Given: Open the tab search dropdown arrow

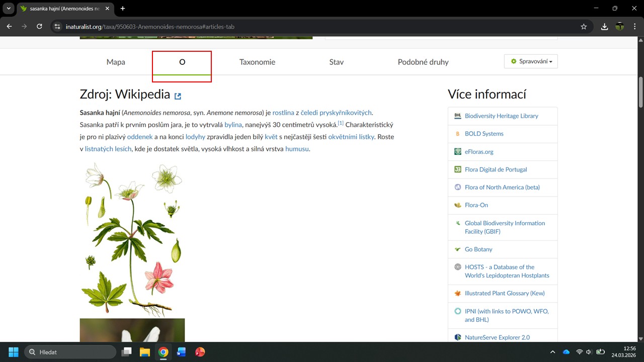Looking at the screenshot, I should click(x=9, y=9).
